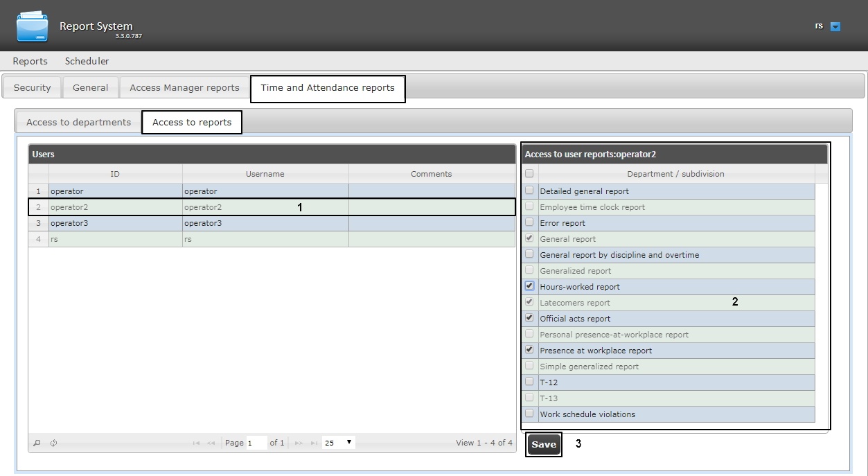Open the Scheduler menu

[87, 61]
